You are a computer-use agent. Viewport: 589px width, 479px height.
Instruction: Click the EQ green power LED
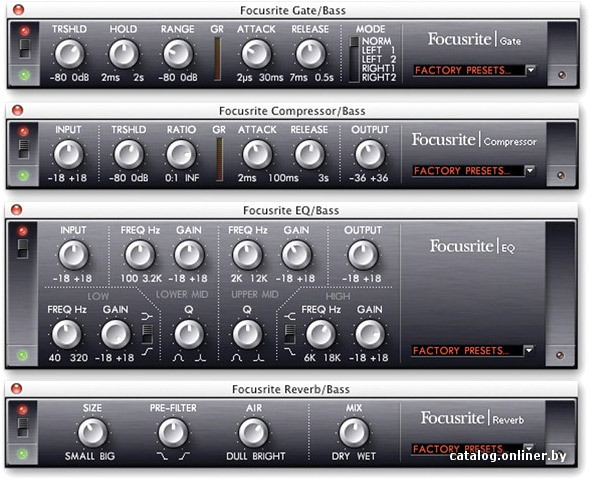pyautogui.click(x=23, y=355)
